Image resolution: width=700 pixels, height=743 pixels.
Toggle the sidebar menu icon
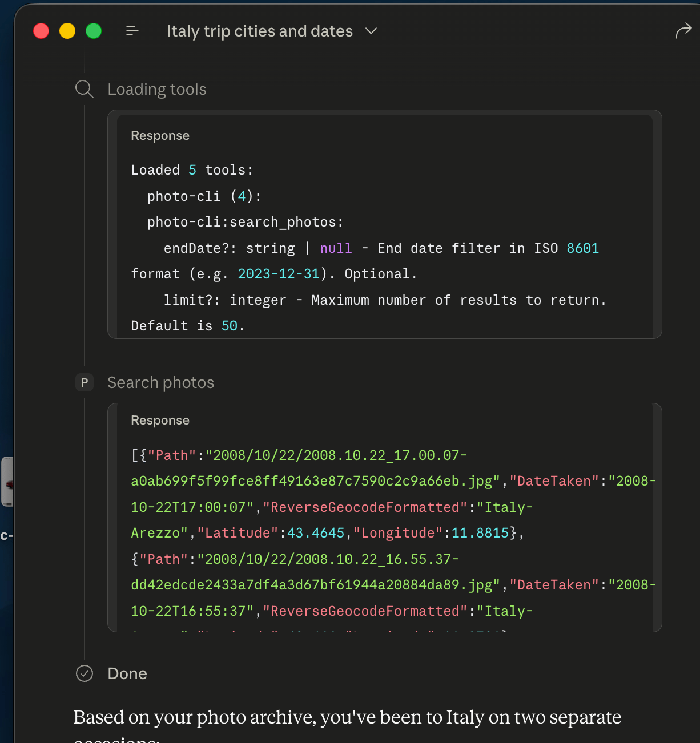(132, 31)
